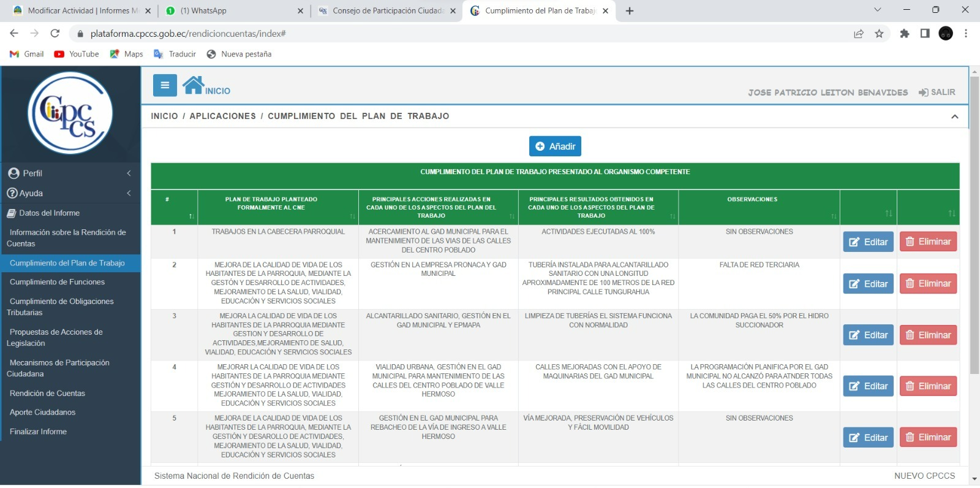Bookmark this page with star icon
The image size is (980, 488).
tap(879, 34)
